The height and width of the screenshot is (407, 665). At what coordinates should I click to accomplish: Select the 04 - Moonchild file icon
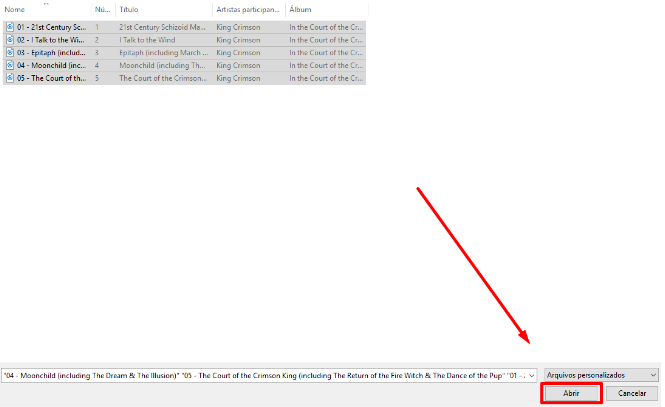coord(9,65)
